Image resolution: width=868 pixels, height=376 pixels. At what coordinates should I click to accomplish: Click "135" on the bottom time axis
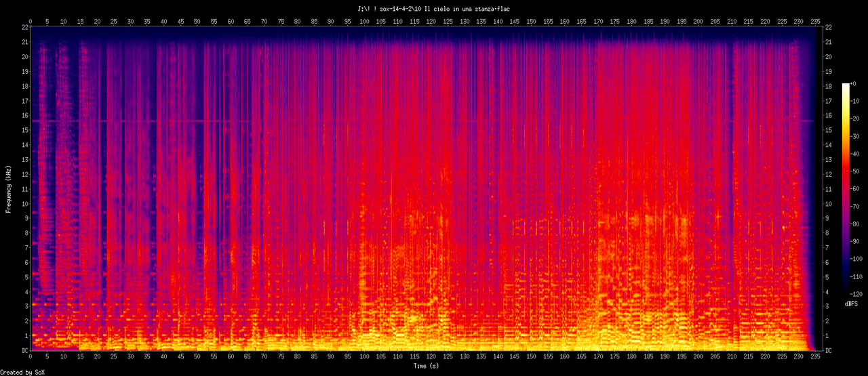click(x=481, y=358)
